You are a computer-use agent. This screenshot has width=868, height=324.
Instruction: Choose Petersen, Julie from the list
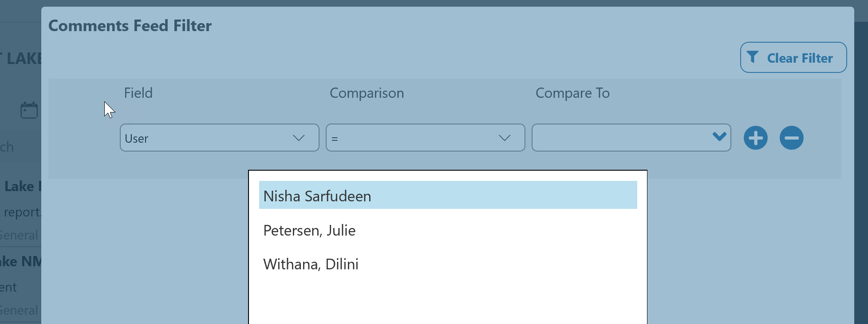tap(309, 230)
